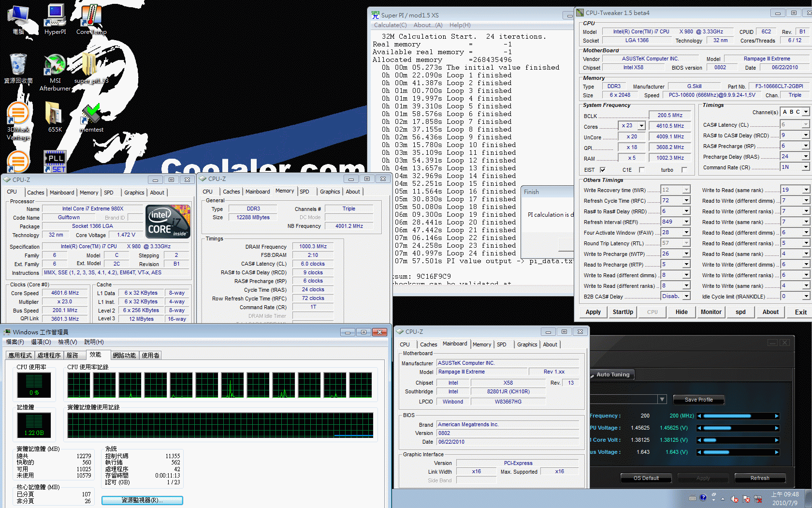Open 資源監視器(R) from Task Manager
The width and height of the screenshot is (812, 508).
click(142, 500)
